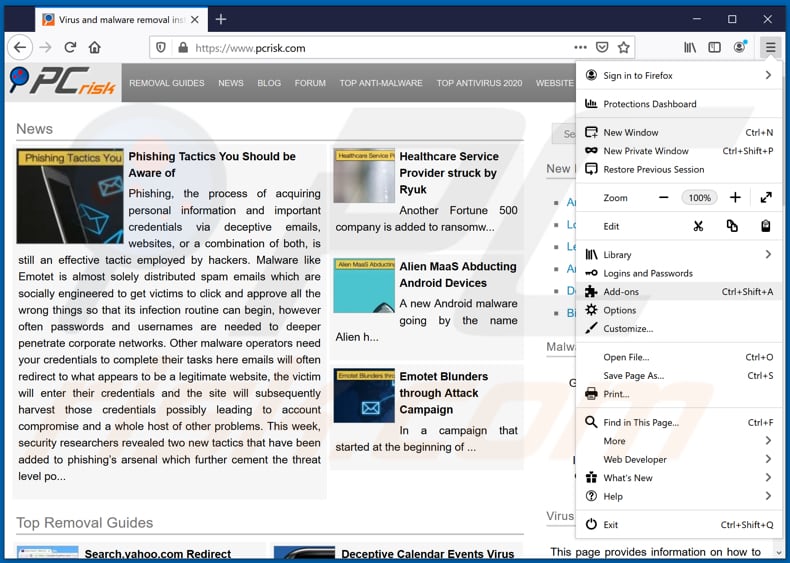Open Healthcare Service Provider struck by Ryuk
Image resolution: width=790 pixels, height=563 pixels.
click(449, 173)
